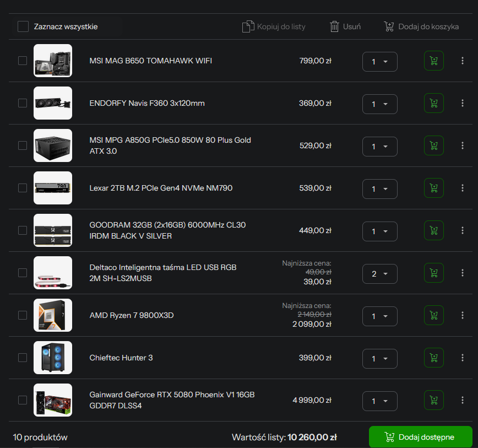Open more options for GOODRAM 32GB
Screen dimensions: 478x448
[463, 230]
